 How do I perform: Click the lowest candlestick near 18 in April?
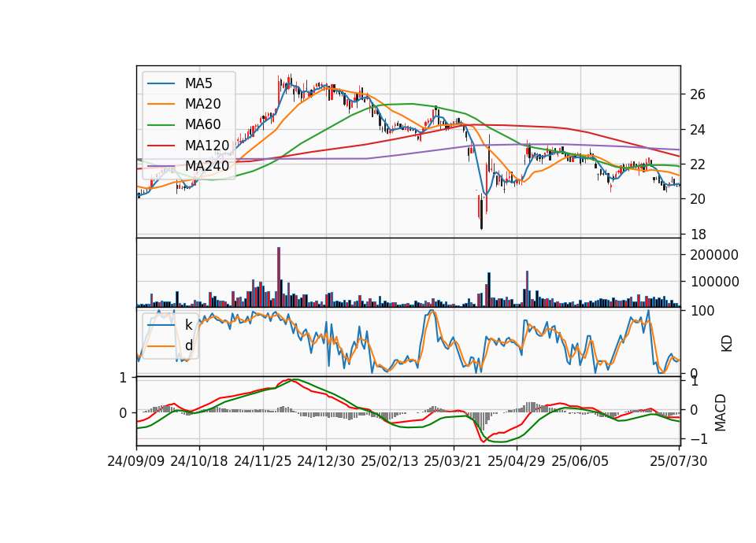pyautogui.click(x=481, y=212)
